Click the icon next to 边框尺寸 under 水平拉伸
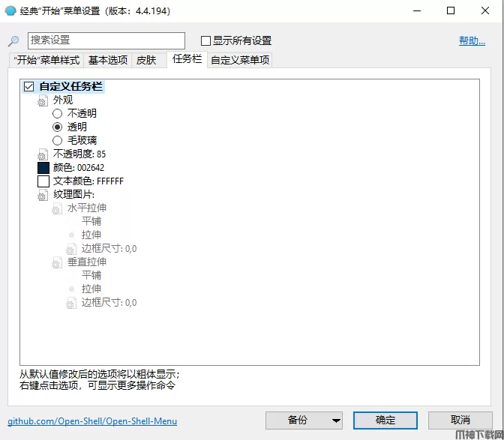 tap(71, 249)
